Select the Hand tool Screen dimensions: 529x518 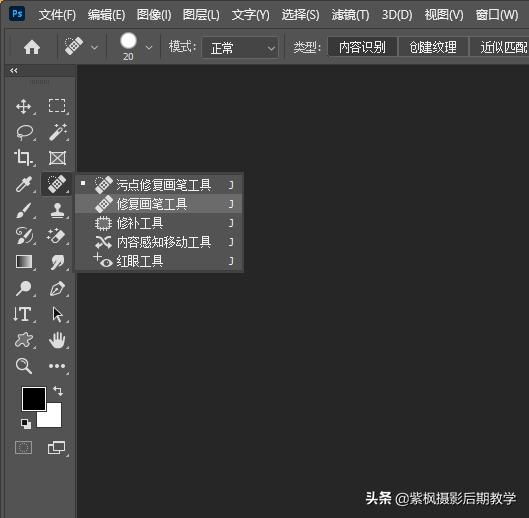[x=57, y=340]
